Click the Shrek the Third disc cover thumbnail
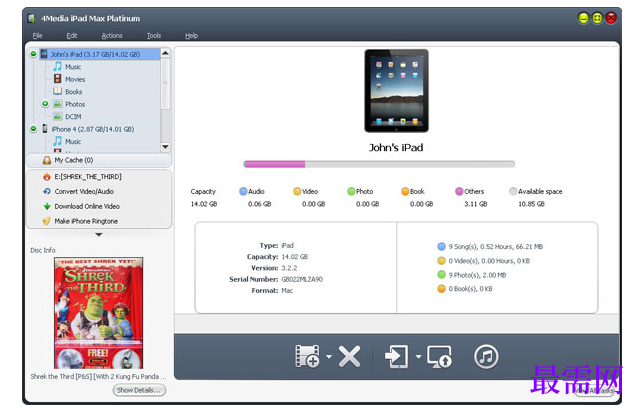 click(99, 313)
